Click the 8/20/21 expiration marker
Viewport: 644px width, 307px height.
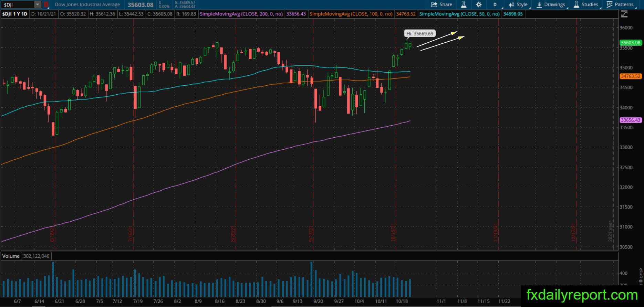click(x=233, y=234)
